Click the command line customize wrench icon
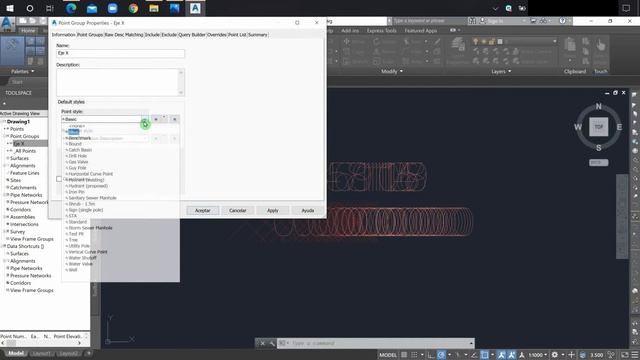Image resolution: width=640 pixels, height=360 pixels. [272, 343]
